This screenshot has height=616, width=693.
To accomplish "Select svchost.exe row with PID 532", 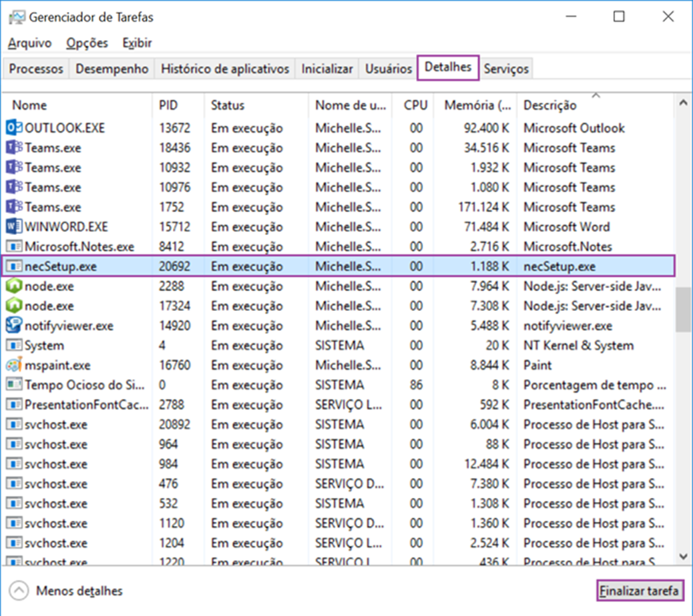I will (338, 503).
